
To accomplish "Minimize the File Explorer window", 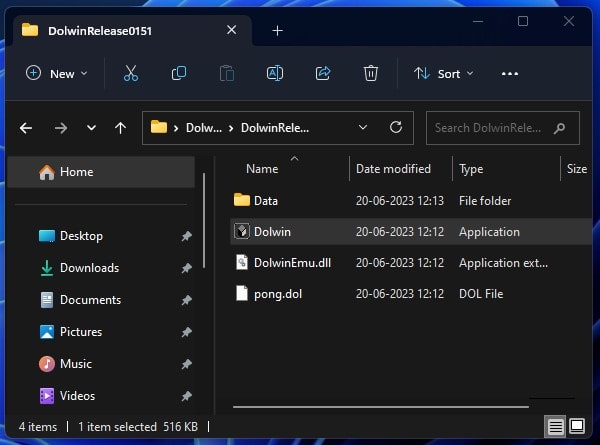I will (x=478, y=21).
